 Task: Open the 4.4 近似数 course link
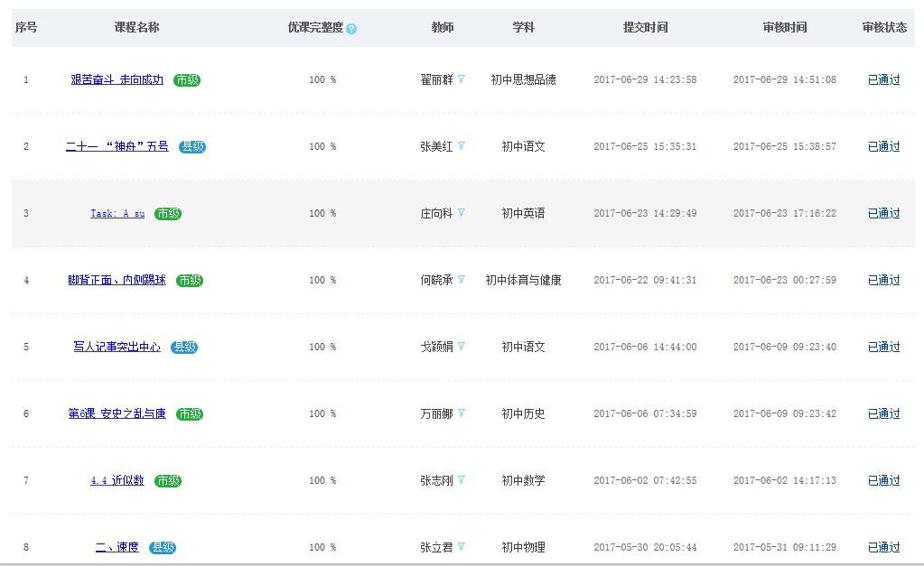pyautogui.click(x=117, y=480)
